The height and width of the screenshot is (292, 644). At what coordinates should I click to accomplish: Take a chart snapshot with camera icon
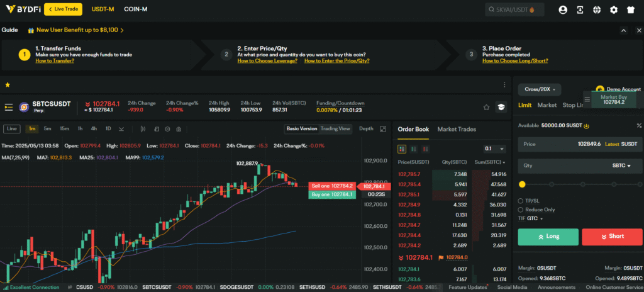point(179,129)
